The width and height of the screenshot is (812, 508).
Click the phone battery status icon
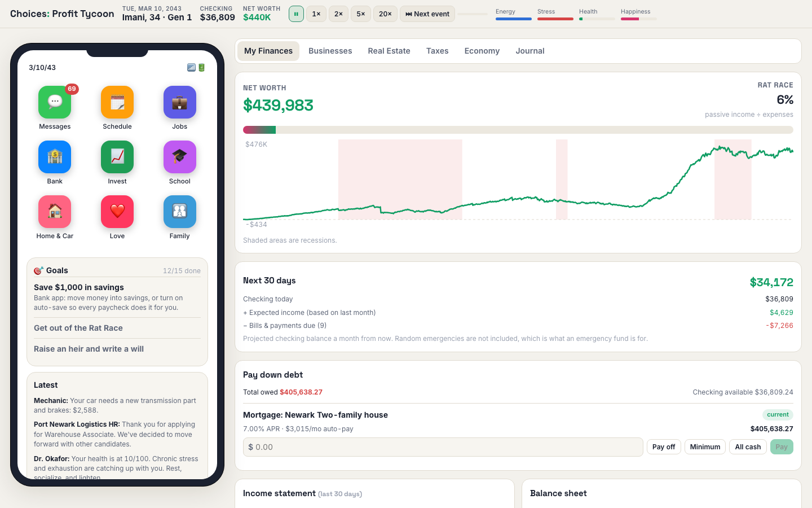point(202,68)
